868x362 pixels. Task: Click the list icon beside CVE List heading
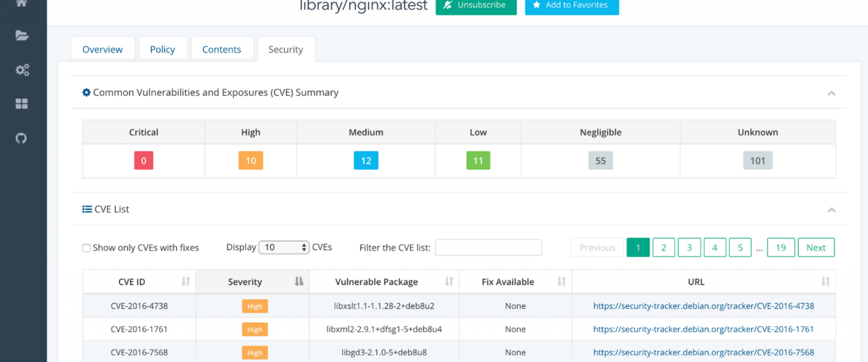click(87, 209)
